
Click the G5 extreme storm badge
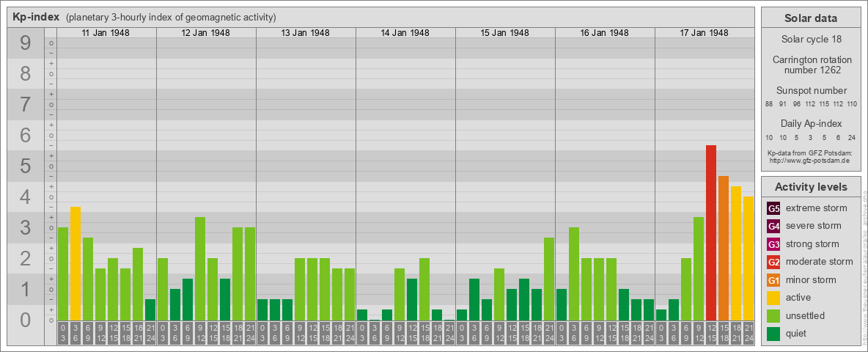click(773, 209)
